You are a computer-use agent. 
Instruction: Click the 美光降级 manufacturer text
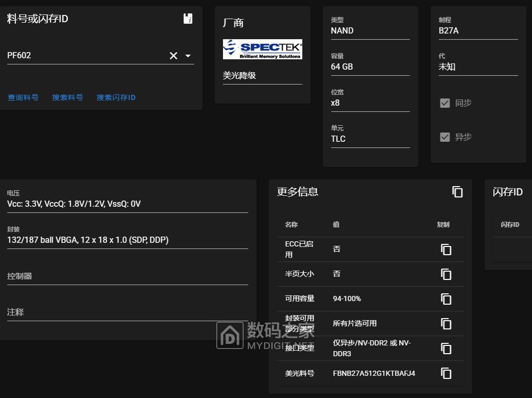click(x=239, y=75)
